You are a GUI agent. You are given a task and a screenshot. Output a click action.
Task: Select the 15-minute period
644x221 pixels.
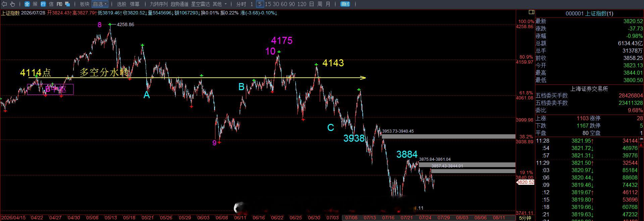pos(268,4)
